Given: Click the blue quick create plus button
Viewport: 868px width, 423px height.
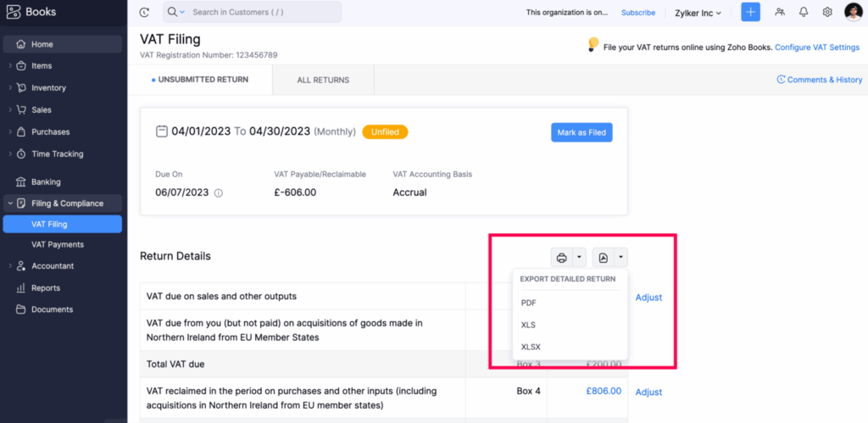Looking at the screenshot, I should coord(750,12).
